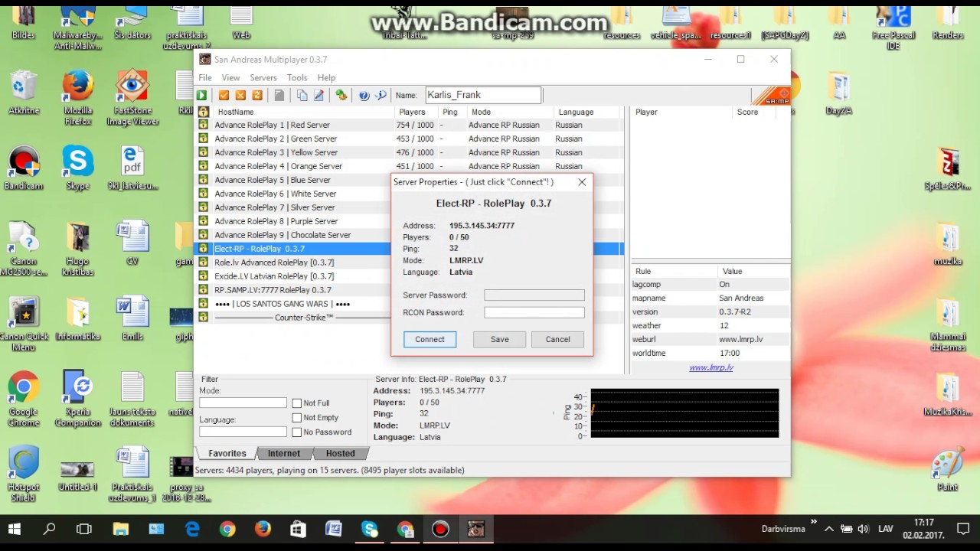980x551 pixels.
Task: Click Windows Start button
Action: [x=15, y=529]
